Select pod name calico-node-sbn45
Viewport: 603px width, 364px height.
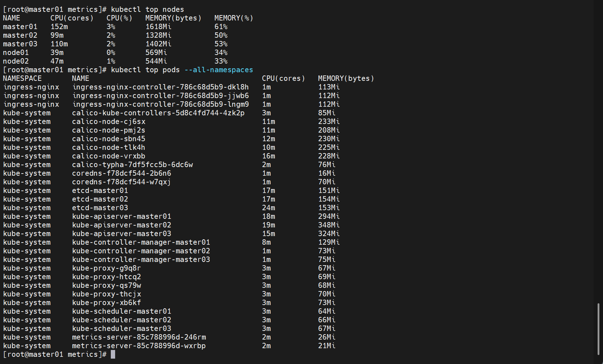coord(109,139)
